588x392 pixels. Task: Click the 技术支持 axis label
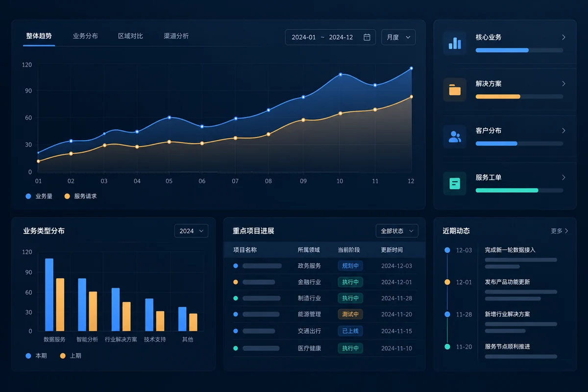155,339
